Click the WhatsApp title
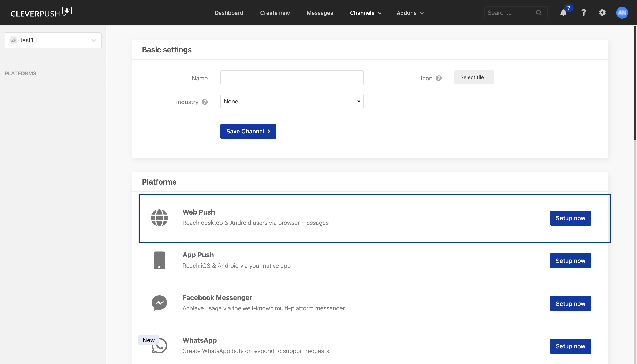This screenshot has height=364, width=637. 200,340
